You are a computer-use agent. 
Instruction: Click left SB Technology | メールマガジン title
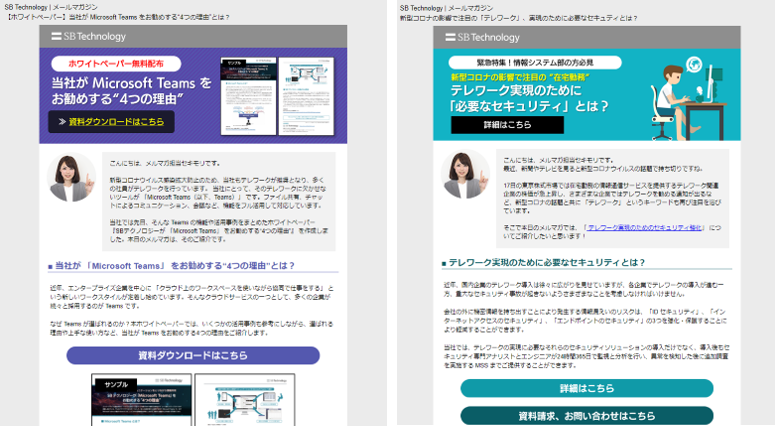point(51,7)
